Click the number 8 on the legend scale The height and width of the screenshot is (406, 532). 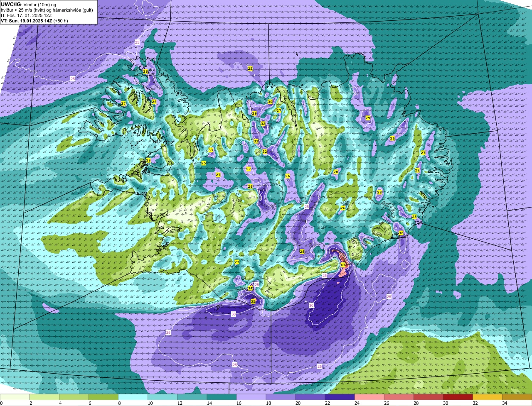119,403
